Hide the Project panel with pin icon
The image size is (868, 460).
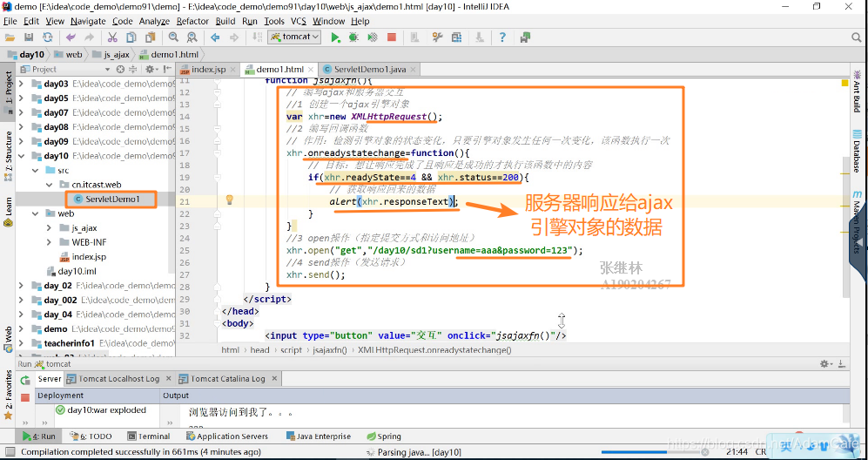coord(167,70)
